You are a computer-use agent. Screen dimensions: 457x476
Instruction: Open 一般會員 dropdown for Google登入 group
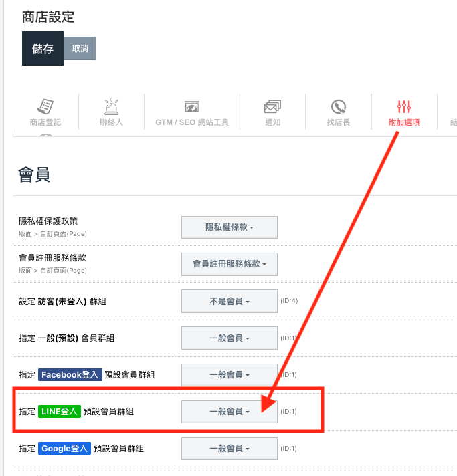pos(230,449)
